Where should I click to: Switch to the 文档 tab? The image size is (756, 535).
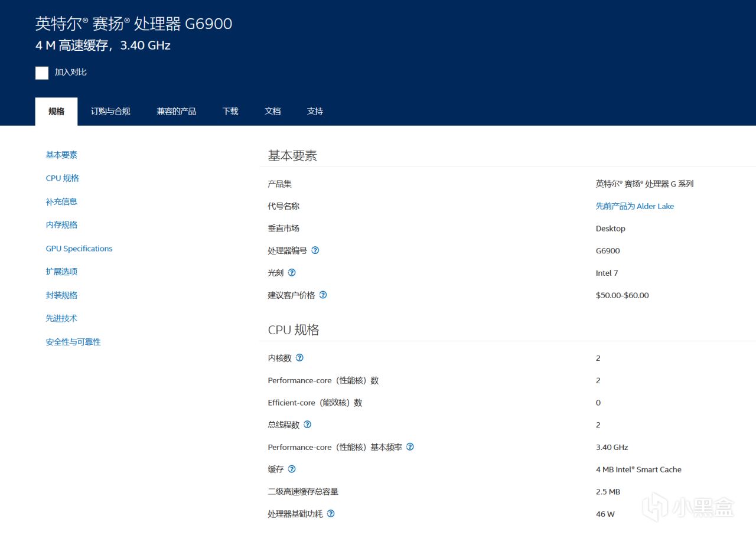pyautogui.click(x=273, y=112)
